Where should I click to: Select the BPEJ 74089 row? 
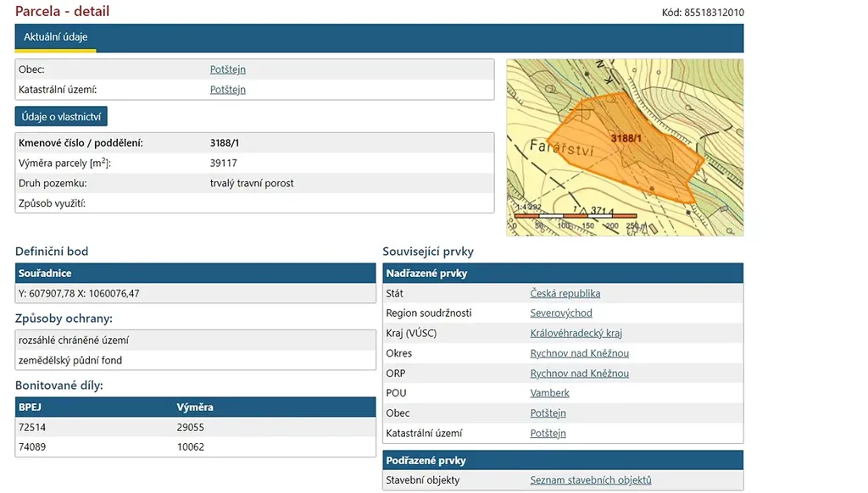[x=195, y=447]
